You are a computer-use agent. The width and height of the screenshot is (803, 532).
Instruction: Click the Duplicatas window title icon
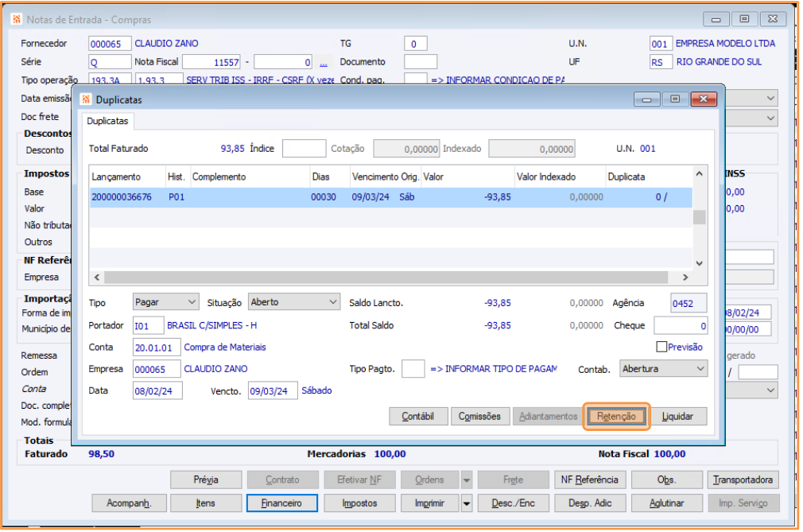tap(86, 100)
